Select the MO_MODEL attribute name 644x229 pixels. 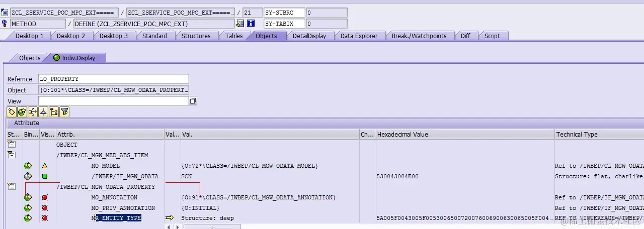[106, 166]
